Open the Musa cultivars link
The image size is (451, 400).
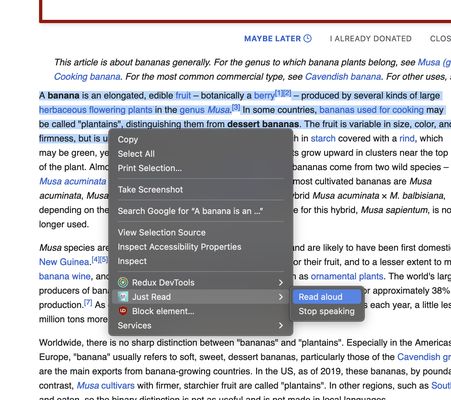[105, 386]
